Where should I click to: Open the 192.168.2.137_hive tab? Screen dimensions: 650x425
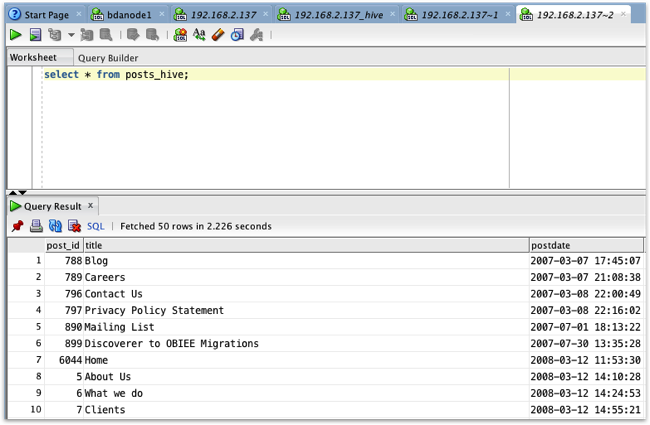(x=339, y=15)
